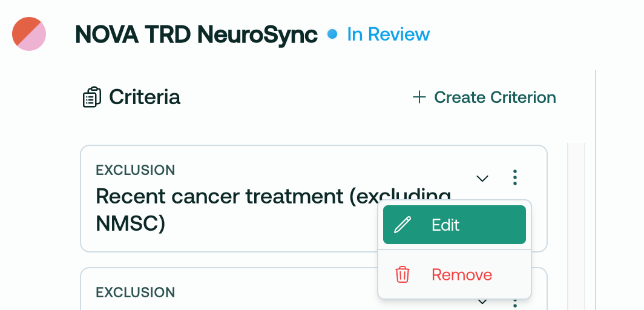Open the Recent cancer treatment criterion card

pos(242,209)
